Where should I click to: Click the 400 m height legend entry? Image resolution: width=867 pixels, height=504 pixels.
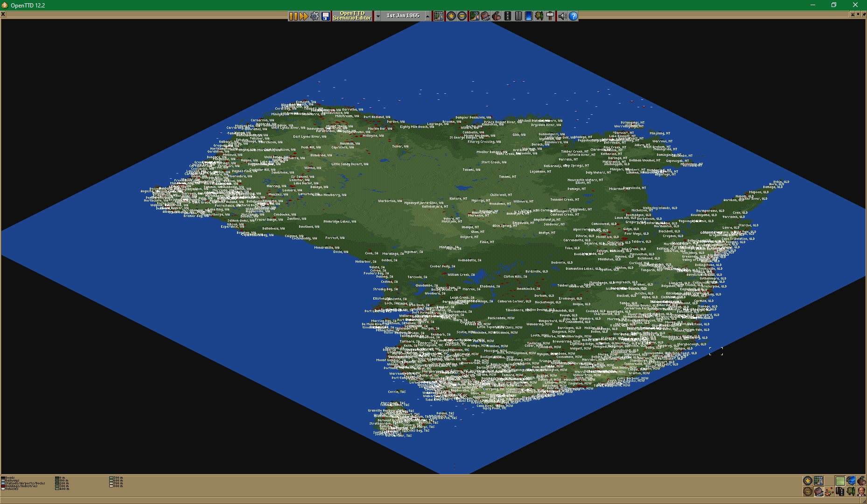point(62,489)
